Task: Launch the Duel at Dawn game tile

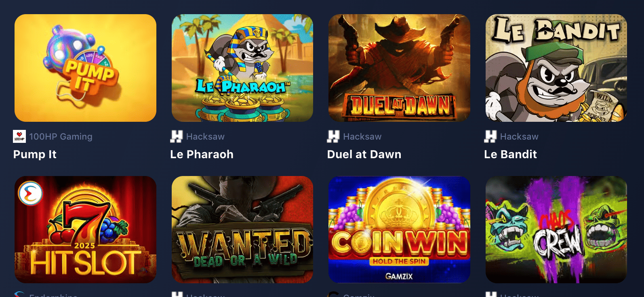Action: [399, 68]
